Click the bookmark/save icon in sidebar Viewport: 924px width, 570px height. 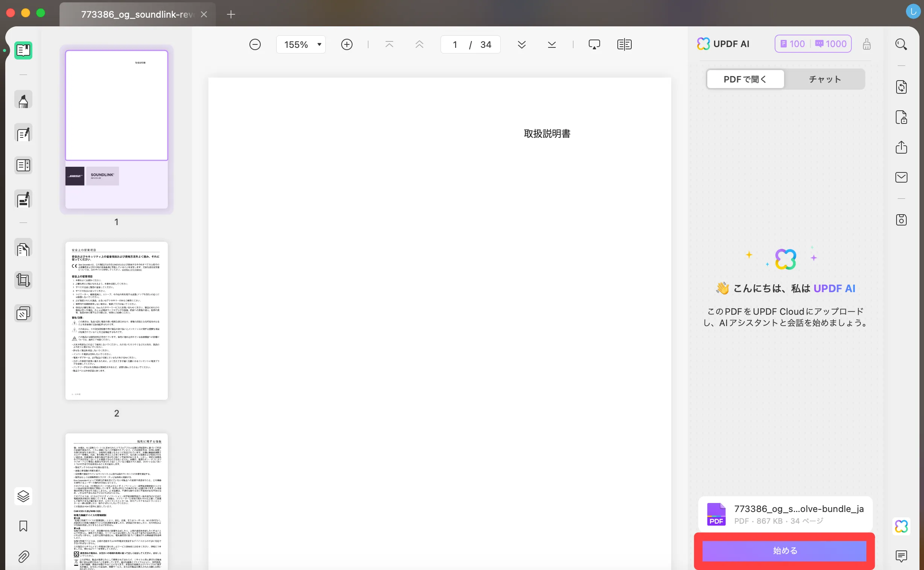click(x=23, y=526)
